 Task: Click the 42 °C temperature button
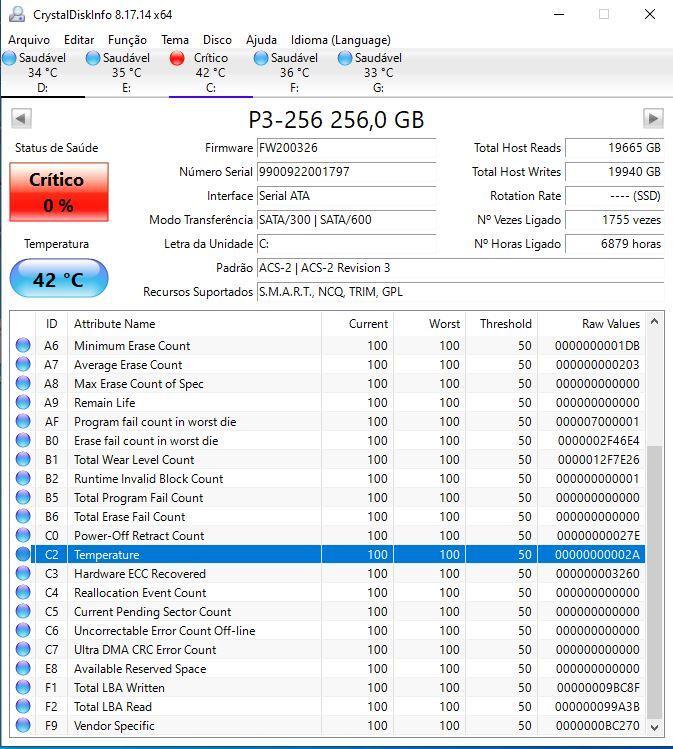coord(59,278)
